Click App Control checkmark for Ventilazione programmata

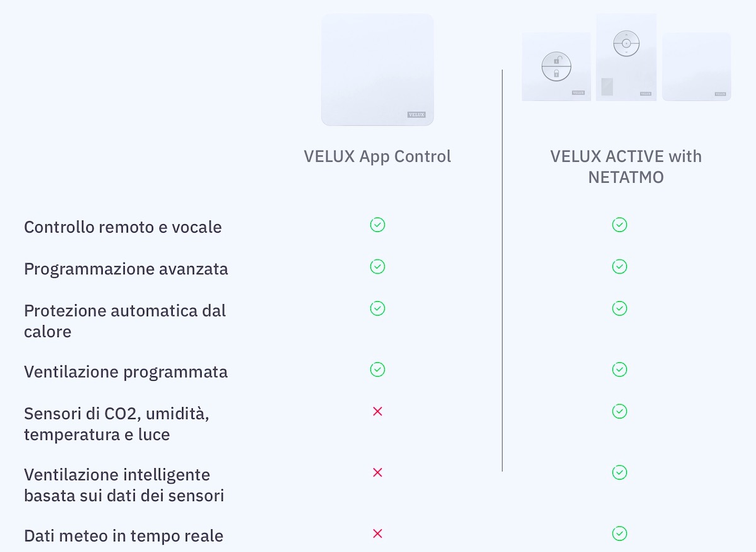click(x=377, y=369)
